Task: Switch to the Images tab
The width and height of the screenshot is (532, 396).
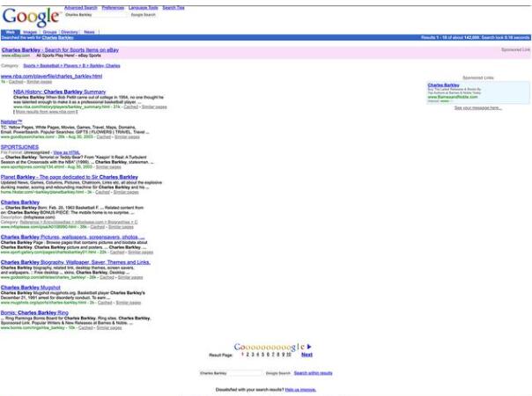Action: pos(30,32)
